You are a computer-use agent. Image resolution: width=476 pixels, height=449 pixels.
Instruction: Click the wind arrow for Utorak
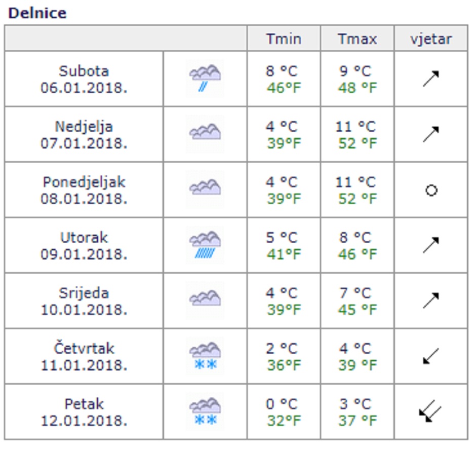click(x=430, y=245)
